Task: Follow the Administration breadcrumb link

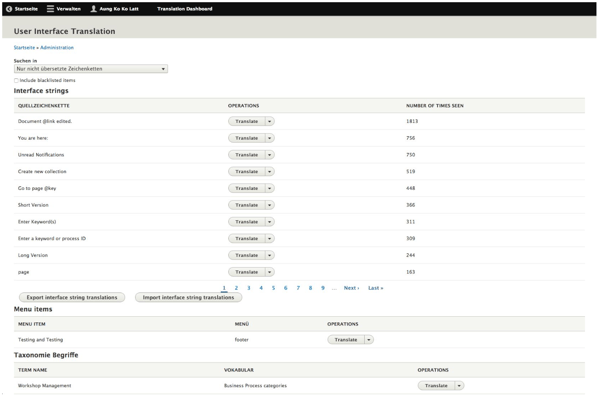Action: coord(57,47)
